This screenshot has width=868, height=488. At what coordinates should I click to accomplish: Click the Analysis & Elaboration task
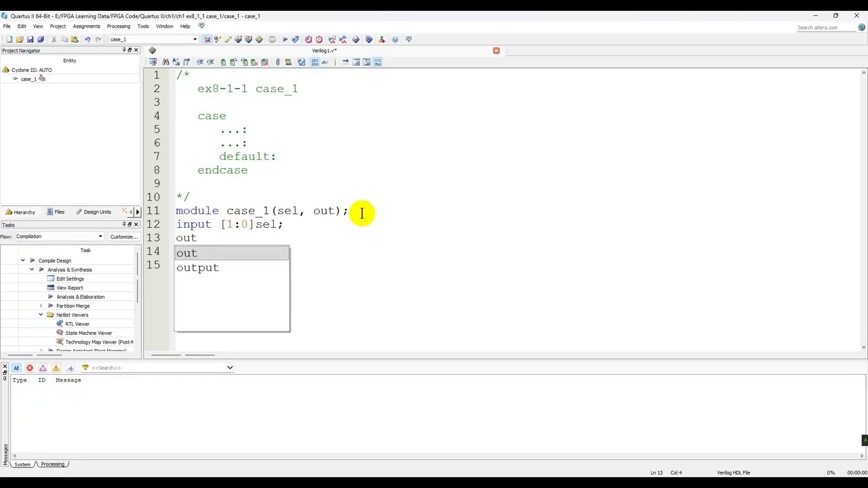pyautogui.click(x=80, y=297)
